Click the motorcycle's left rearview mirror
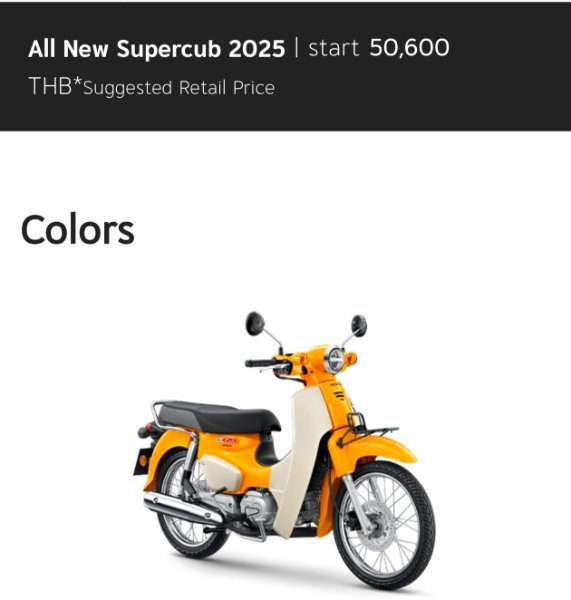This screenshot has height=600, width=571. [255, 323]
